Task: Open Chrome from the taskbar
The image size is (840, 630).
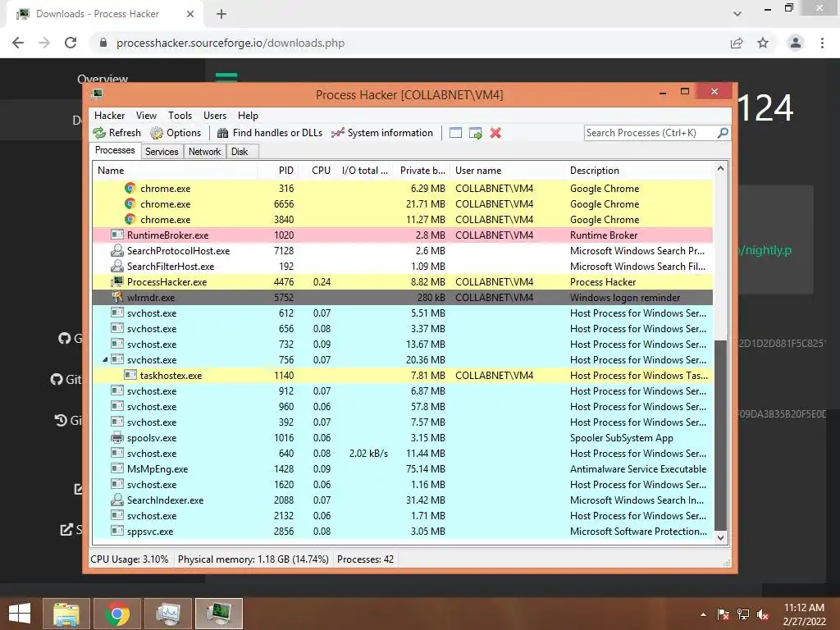Action: coord(117,614)
